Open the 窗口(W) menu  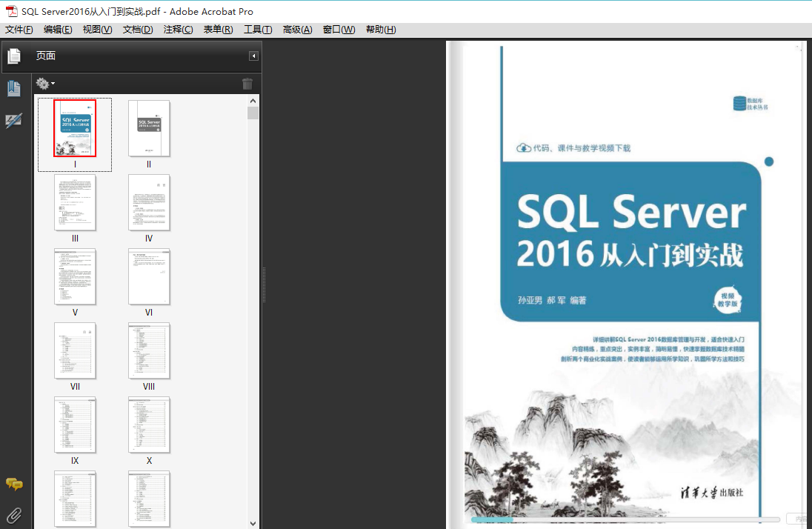(339, 30)
